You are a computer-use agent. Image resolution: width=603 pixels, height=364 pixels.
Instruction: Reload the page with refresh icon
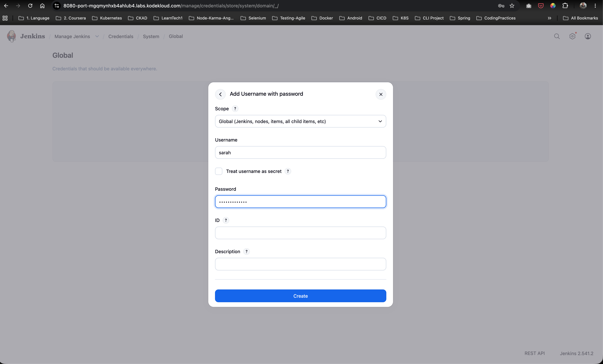point(30,6)
